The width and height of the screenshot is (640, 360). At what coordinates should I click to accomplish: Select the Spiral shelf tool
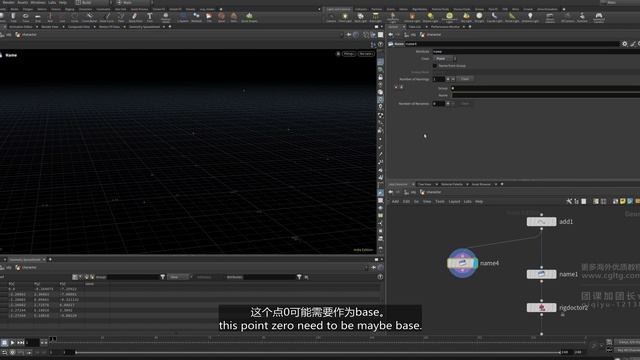(221, 17)
